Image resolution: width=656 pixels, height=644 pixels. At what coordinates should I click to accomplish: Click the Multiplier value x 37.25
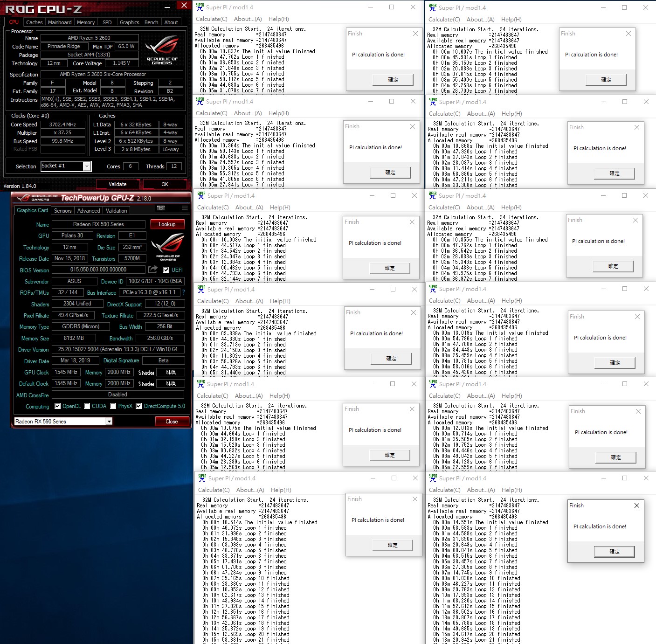click(x=62, y=133)
